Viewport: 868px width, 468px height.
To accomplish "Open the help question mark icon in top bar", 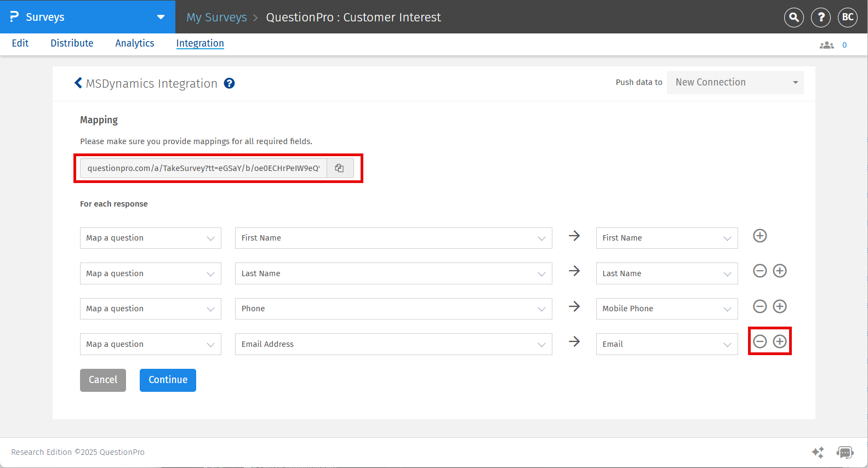I will [x=820, y=18].
